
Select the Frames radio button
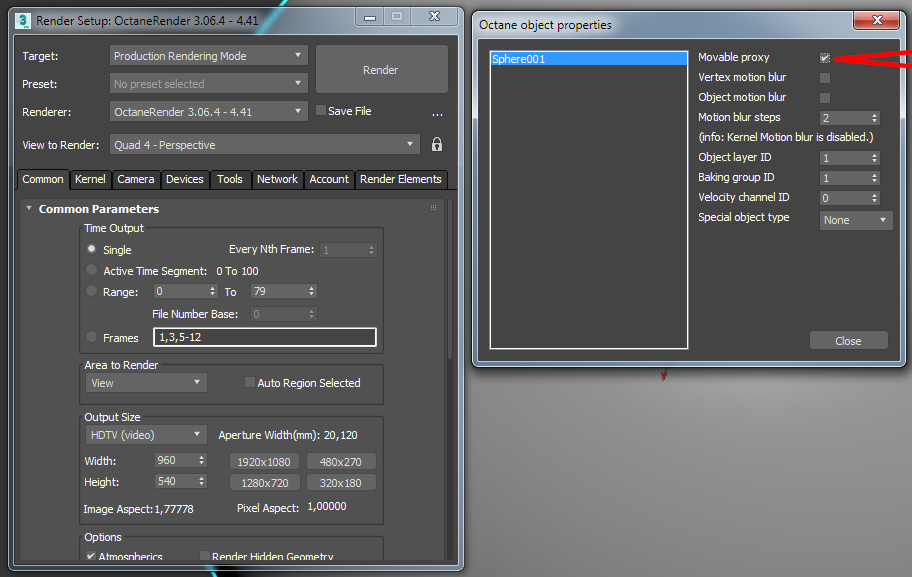[x=91, y=337]
